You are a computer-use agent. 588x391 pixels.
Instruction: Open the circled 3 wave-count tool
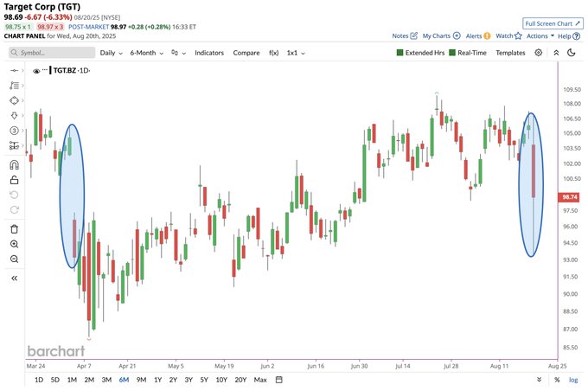pos(14,131)
